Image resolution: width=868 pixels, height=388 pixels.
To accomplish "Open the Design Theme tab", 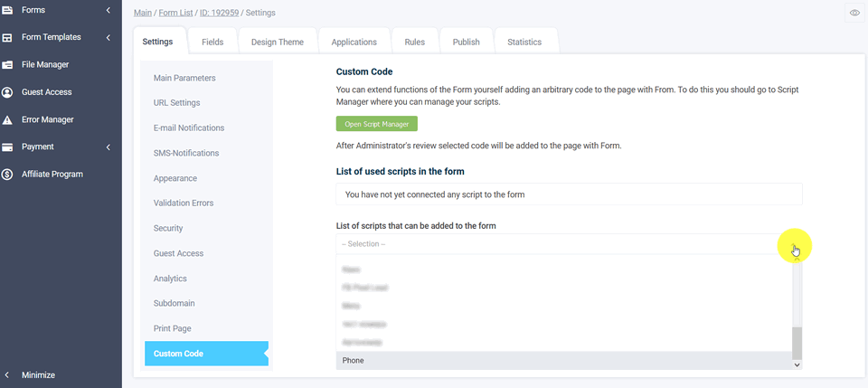I will (x=278, y=43).
